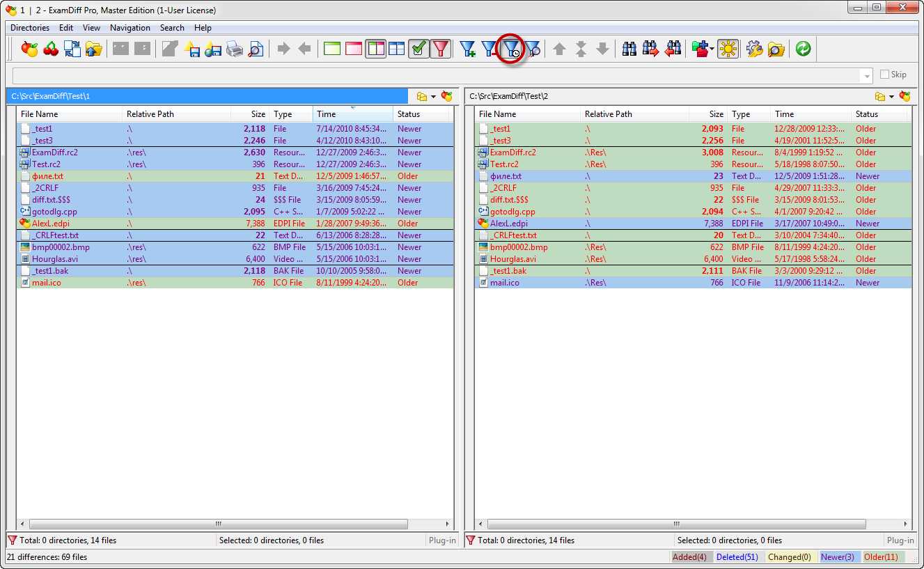This screenshot has width=924, height=569.
Task: Open the Help menu
Action: click(x=203, y=28)
